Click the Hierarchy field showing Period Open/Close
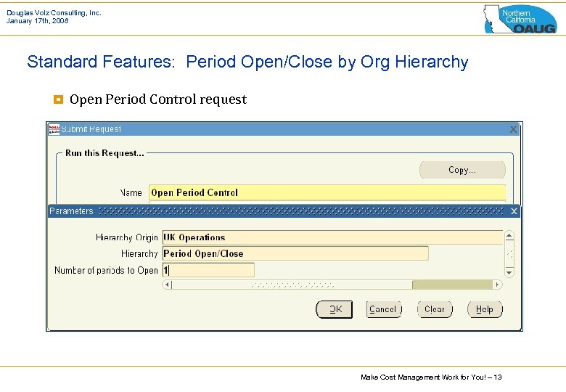Screen dimensions: 566x392 pyautogui.click(x=295, y=253)
